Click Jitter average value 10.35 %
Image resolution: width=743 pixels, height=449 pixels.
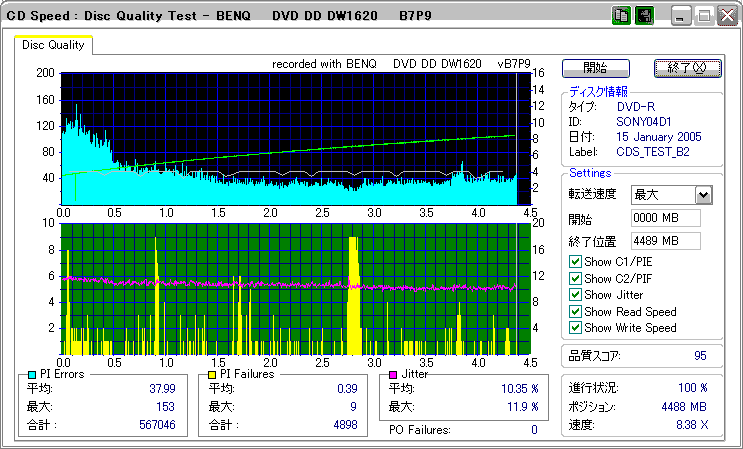point(520,389)
